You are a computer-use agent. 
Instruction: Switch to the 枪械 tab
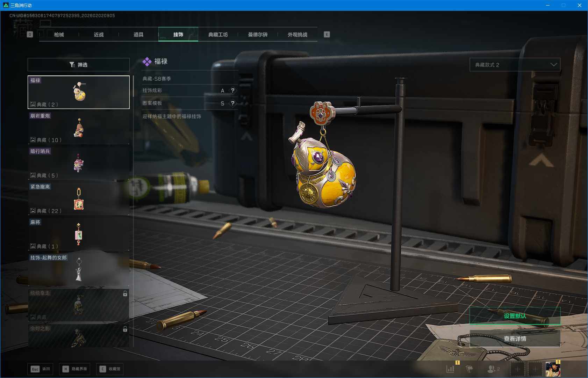pyautogui.click(x=59, y=35)
